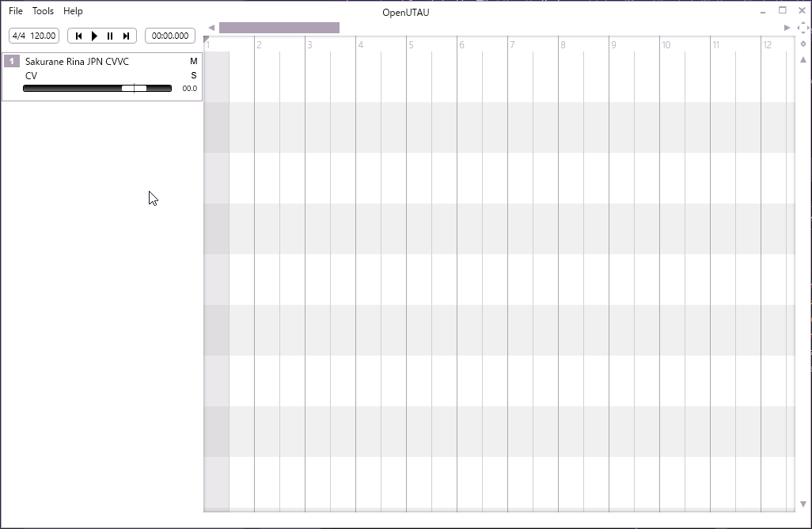812x529 pixels.
Task: Click bar 9 on the timeline ruler
Action: [x=613, y=45]
